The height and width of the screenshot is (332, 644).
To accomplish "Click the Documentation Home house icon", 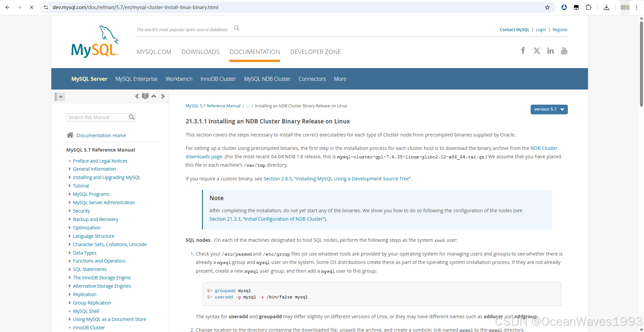I will [x=70, y=135].
